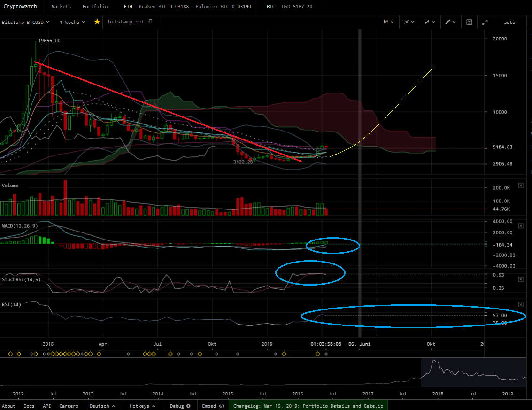The height and width of the screenshot is (410, 532).
Task: Toggle the favorite star for BTCUSD
Action: click(97, 22)
